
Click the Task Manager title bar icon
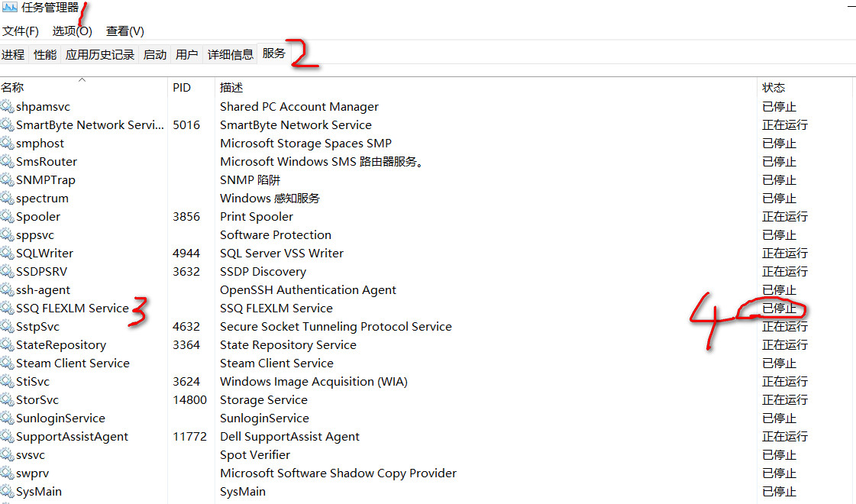9,8
